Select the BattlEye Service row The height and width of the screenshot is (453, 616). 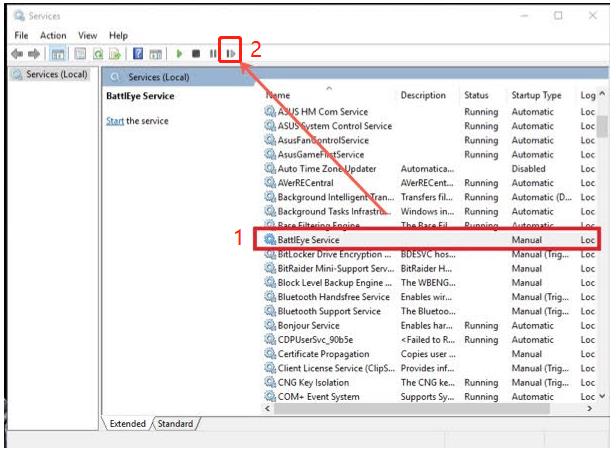427,240
